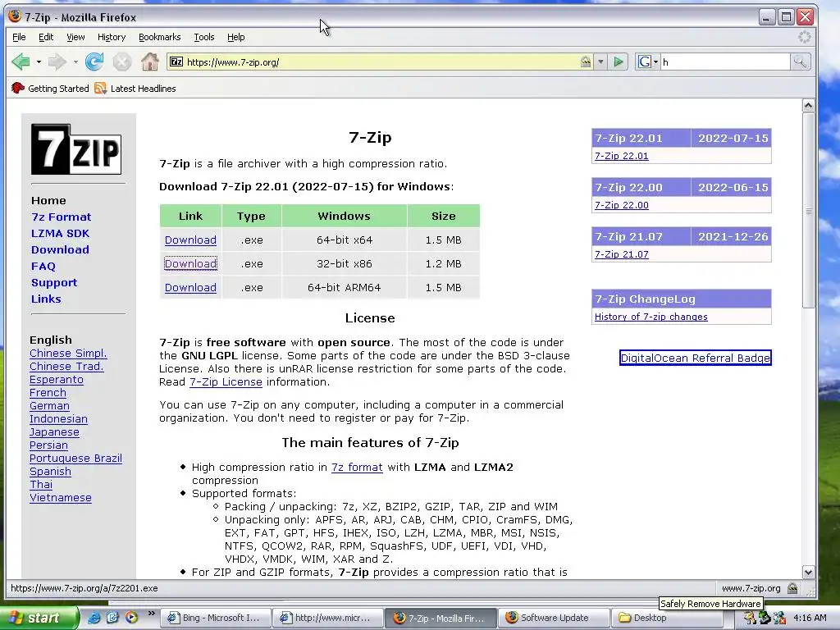The height and width of the screenshot is (630, 840).
Task: Click the Windows Start button
Action: (x=39, y=618)
